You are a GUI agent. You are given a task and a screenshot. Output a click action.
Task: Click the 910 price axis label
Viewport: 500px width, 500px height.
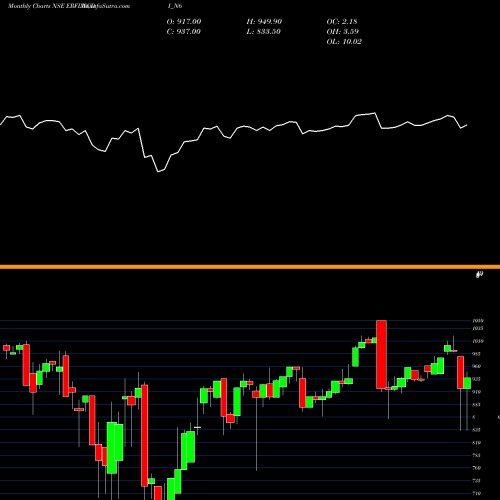[x=477, y=392]
